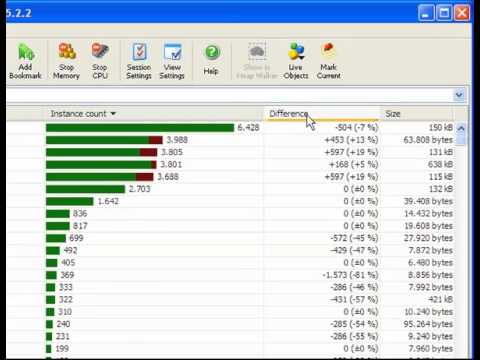Click the difference value -286 (-55 %)
The height and width of the screenshot is (360, 480).
354,336
